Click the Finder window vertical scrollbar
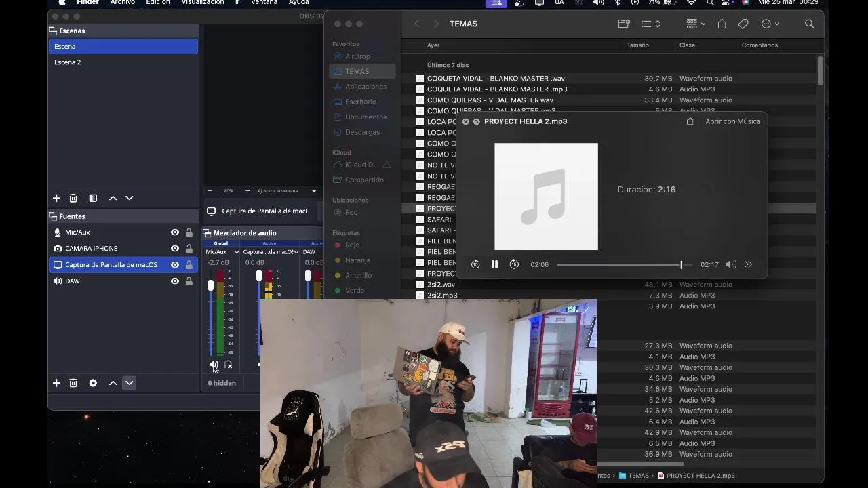The image size is (868, 488). pyautogui.click(x=821, y=70)
